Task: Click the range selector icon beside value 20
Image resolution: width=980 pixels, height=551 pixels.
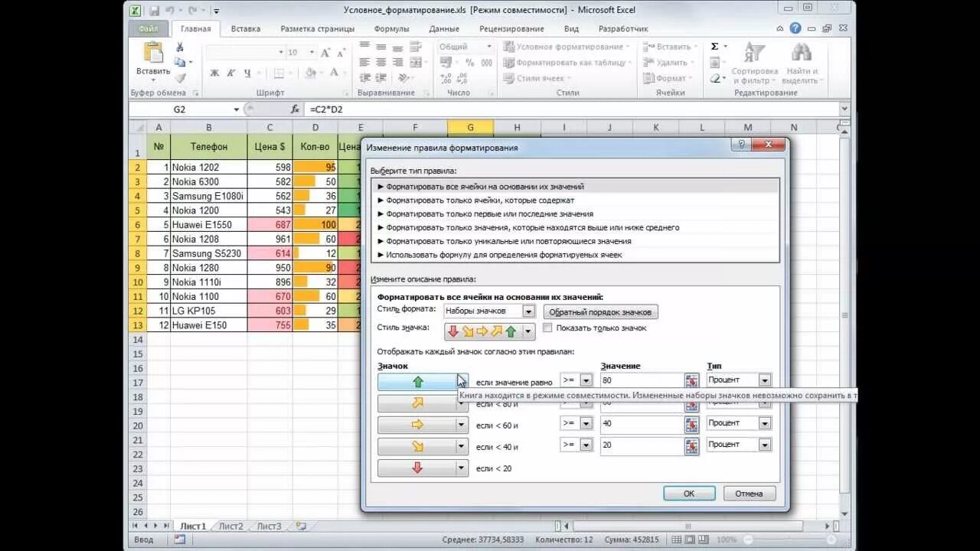Action: pyautogui.click(x=691, y=445)
